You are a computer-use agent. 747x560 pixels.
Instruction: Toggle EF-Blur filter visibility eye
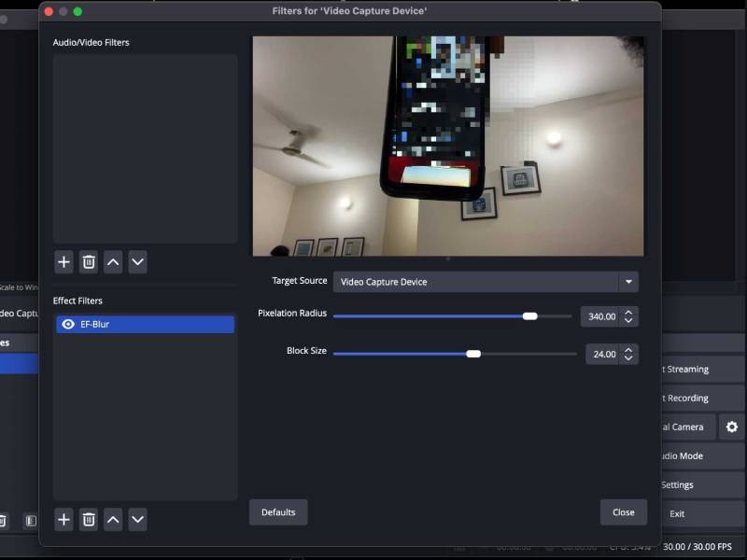[x=66, y=324]
